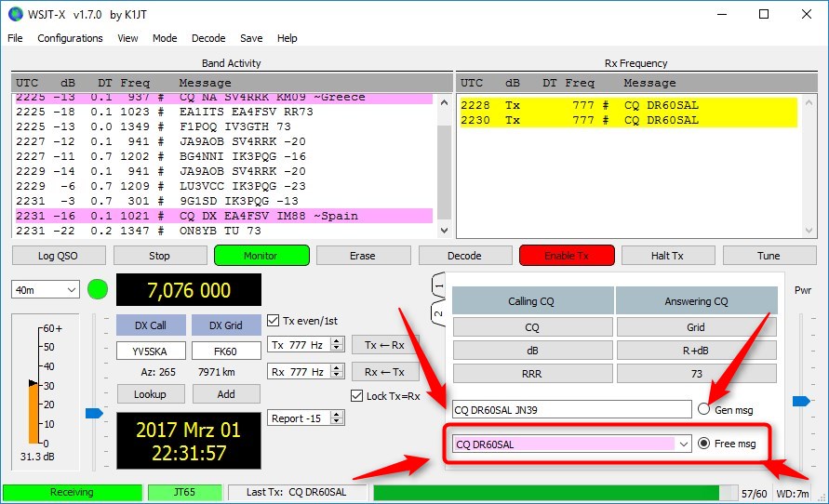Switch to tab 2 of message panel
The image size is (829, 504).
pos(439,312)
